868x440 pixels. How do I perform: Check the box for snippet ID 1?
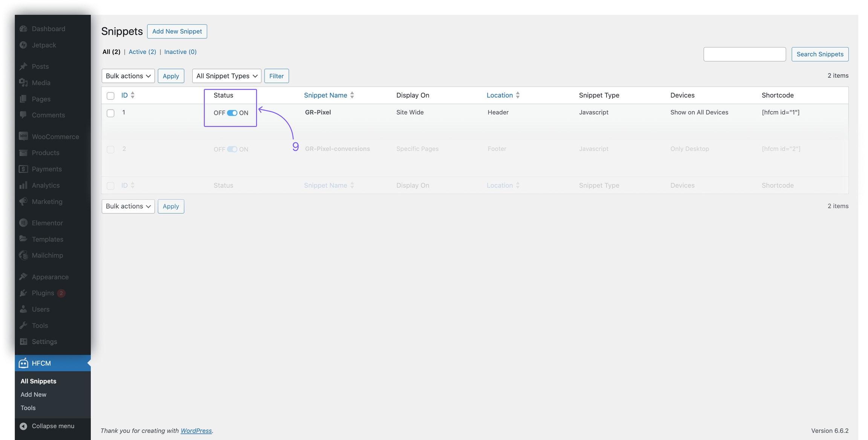pyautogui.click(x=110, y=113)
